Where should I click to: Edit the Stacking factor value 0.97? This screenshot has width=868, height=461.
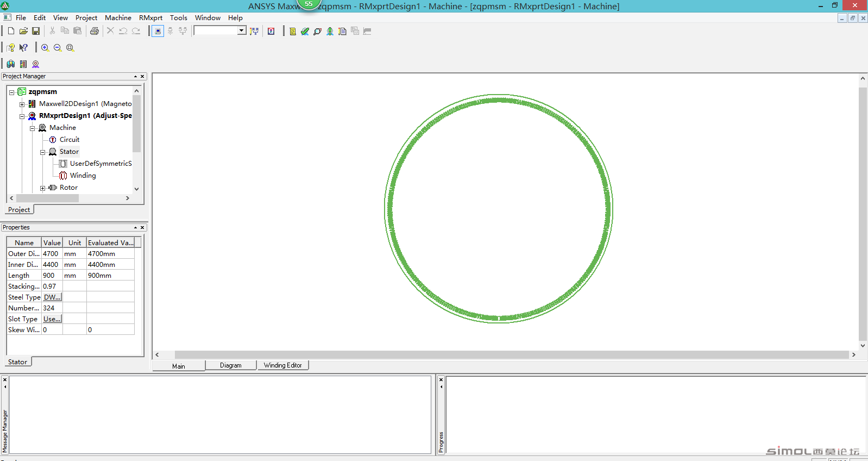click(x=52, y=286)
